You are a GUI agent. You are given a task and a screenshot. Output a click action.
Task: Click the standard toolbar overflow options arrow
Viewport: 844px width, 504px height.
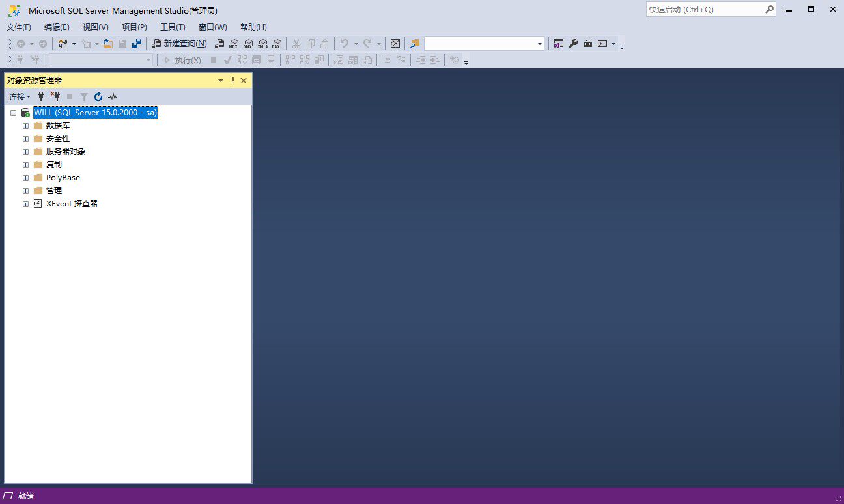click(622, 46)
